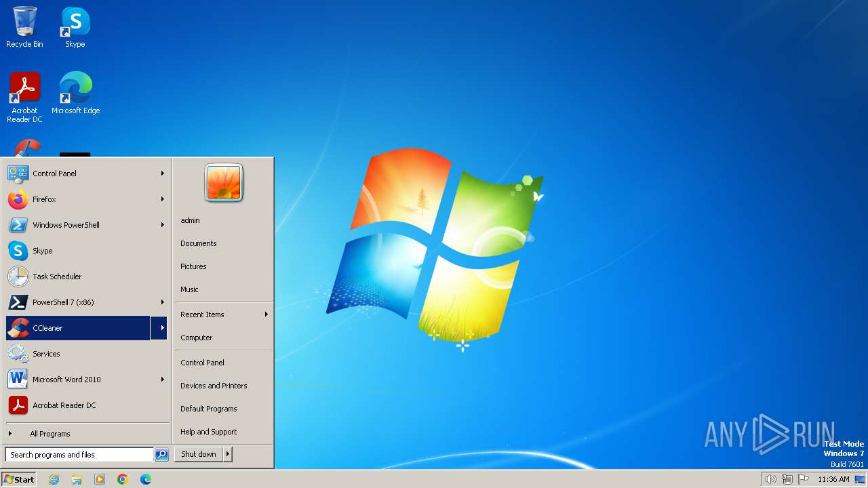Click the Action Center flag tray icon

click(803, 479)
